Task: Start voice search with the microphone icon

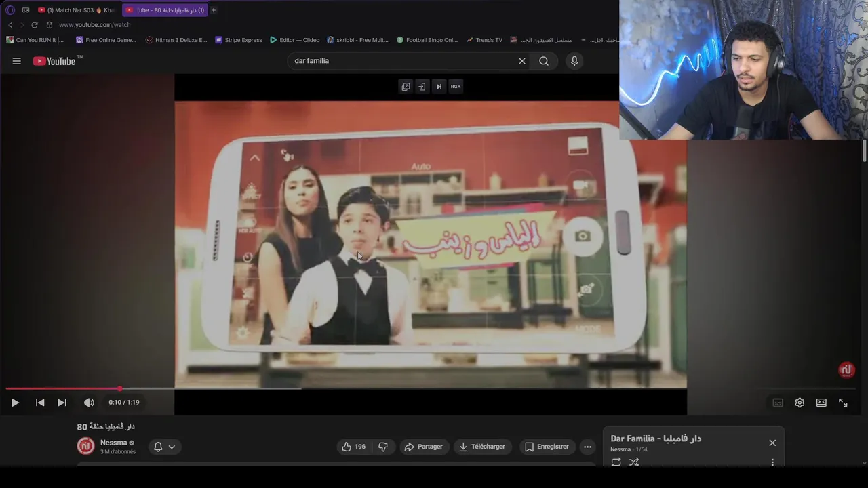Action: click(574, 61)
